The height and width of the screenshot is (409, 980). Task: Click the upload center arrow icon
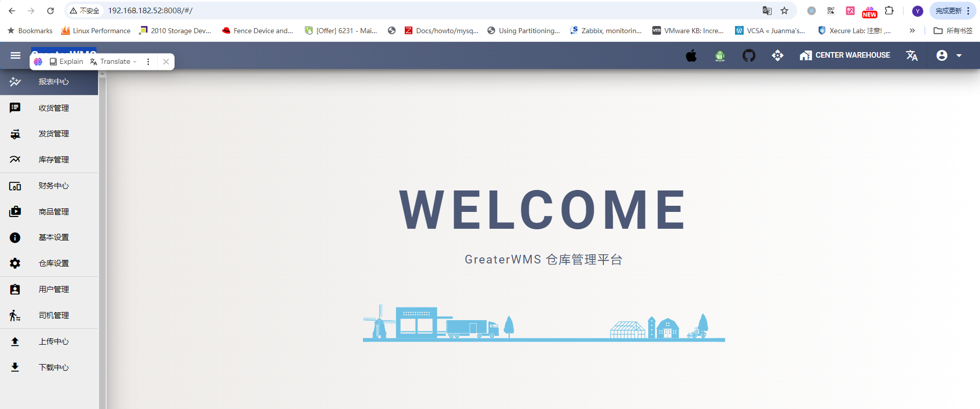coord(15,342)
